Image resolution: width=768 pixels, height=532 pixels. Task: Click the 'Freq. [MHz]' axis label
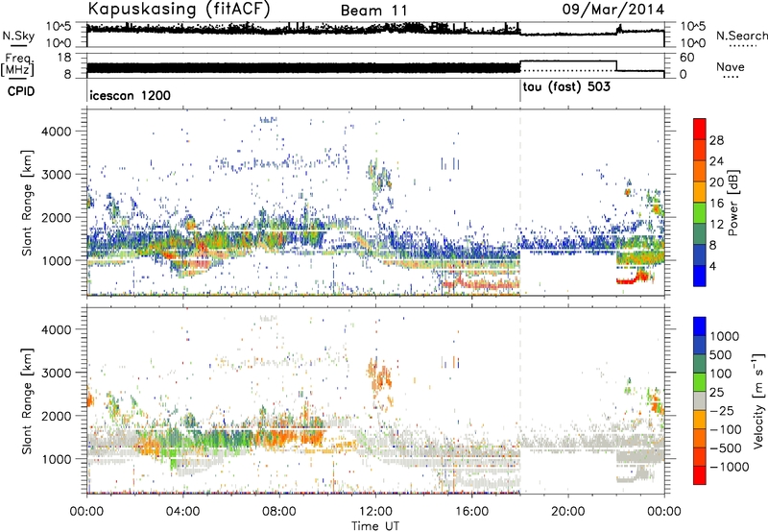click(17, 65)
